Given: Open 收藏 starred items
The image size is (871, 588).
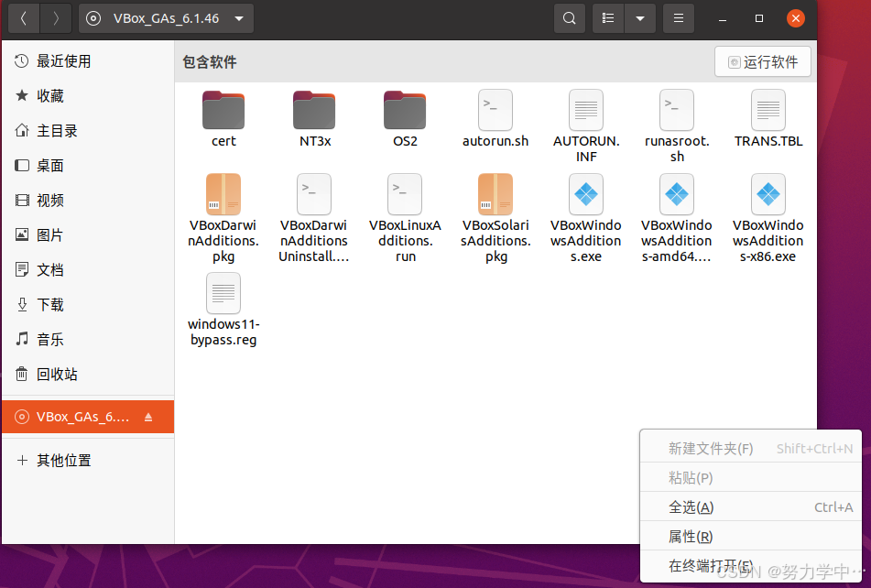Looking at the screenshot, I should point(88,96).
